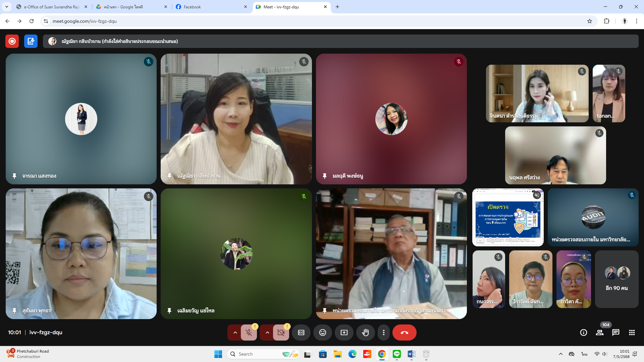Open the three-dot more options menu

tap(383, 333)
